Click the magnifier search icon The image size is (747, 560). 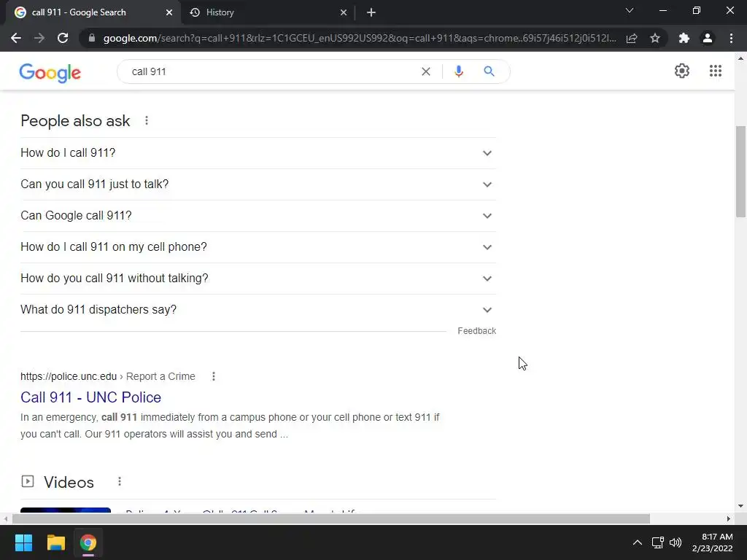(489, 71)
